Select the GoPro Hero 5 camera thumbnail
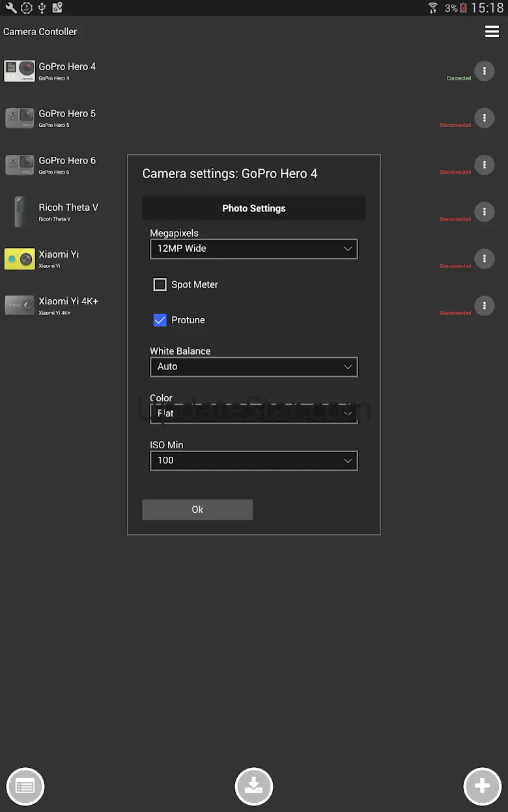Screen dimensions: 508x812 [x=20, y=118]
